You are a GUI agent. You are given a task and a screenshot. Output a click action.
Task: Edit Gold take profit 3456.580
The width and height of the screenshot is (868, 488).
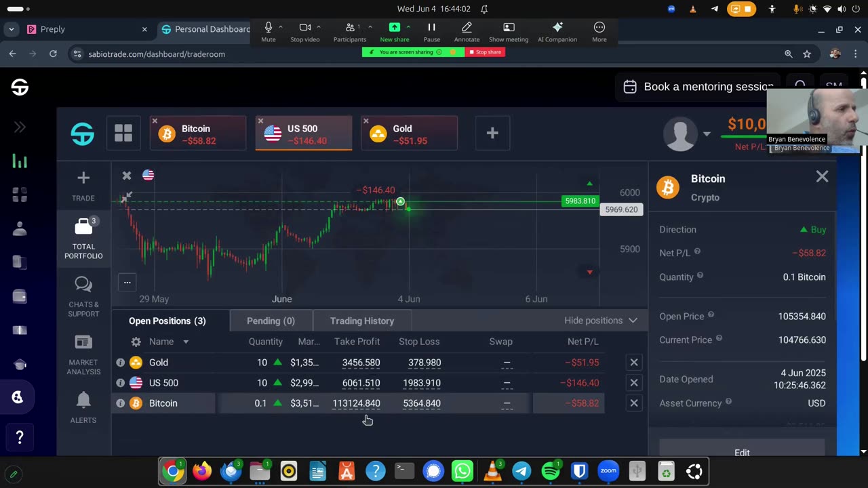coord(361,363)
